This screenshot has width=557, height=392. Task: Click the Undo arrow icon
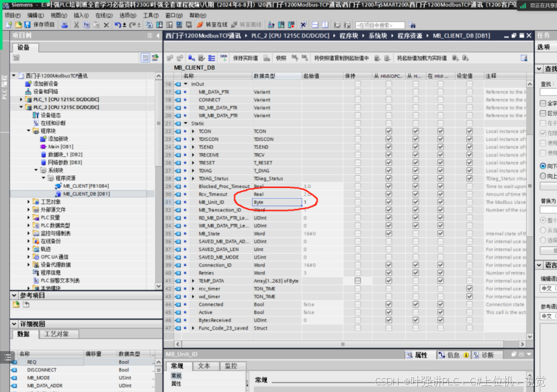click(118, 25)
